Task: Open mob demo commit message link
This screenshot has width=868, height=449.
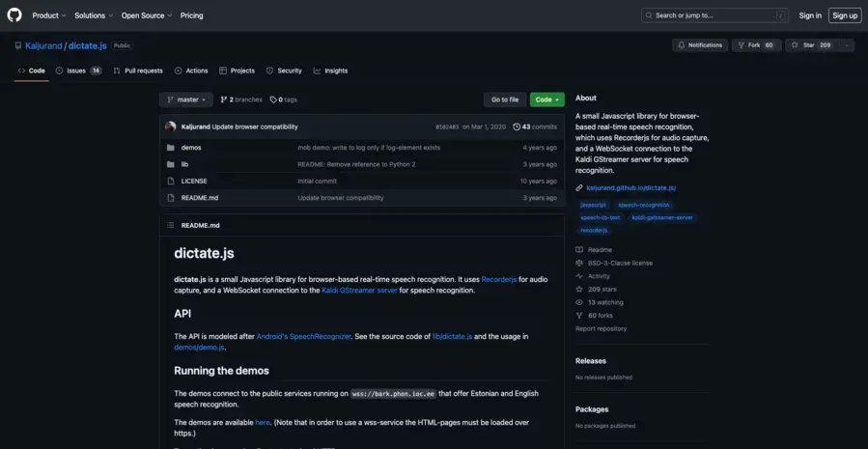Action: [x=369, y=148]
